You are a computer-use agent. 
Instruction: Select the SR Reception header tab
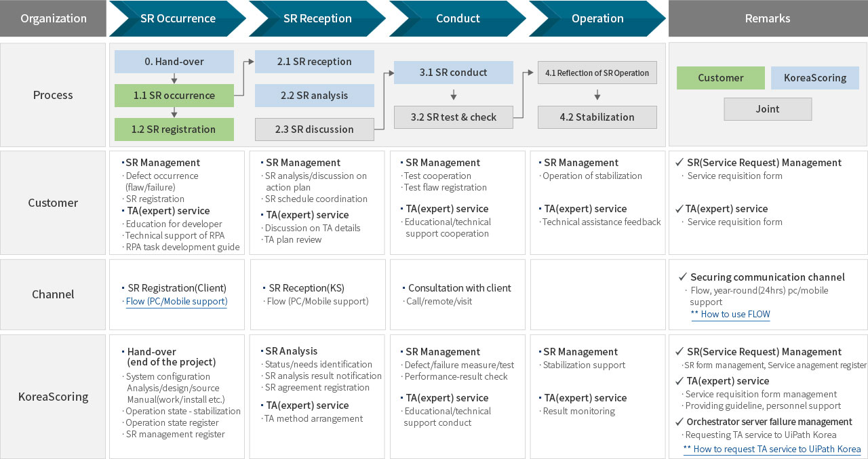pos(317,18)
